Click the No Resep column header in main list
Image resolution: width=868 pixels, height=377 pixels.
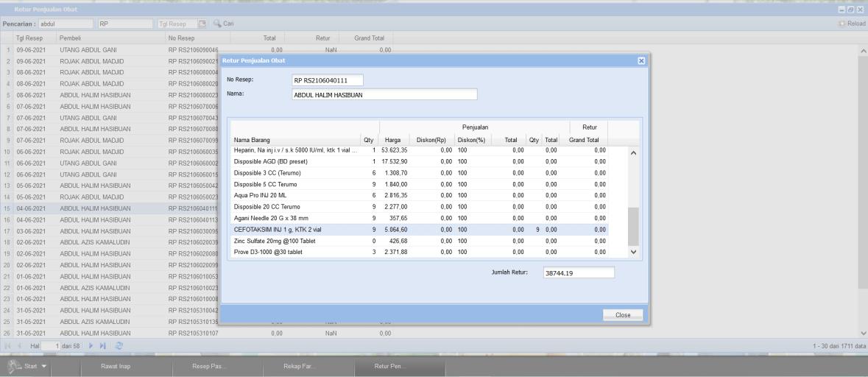197,38
